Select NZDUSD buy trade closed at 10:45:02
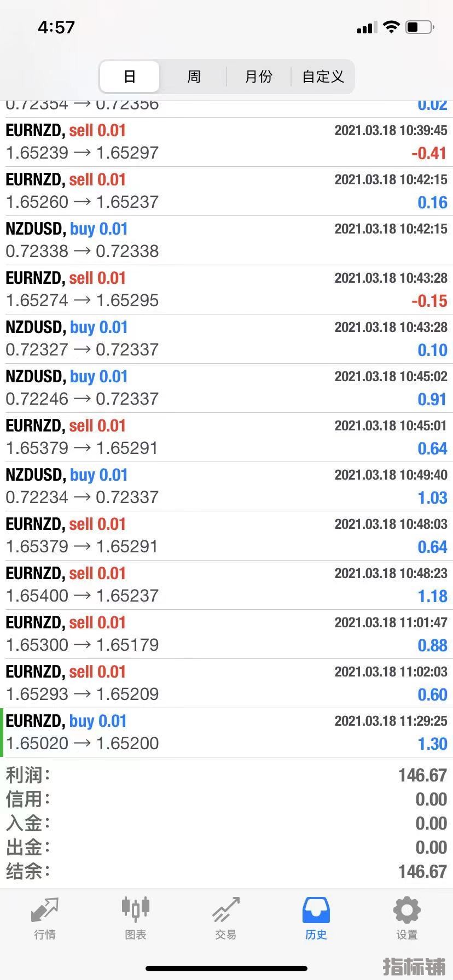This screenshot has height=980, width=453. [x=226, y=388]
